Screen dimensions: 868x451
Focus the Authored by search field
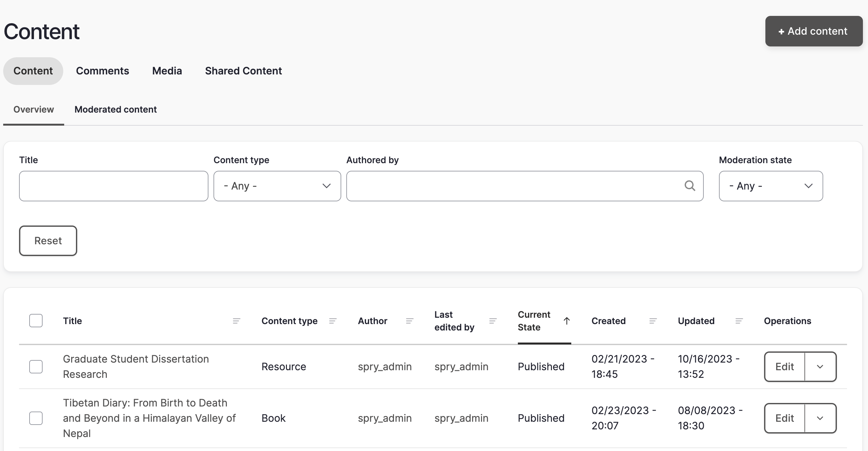(525, 186)
